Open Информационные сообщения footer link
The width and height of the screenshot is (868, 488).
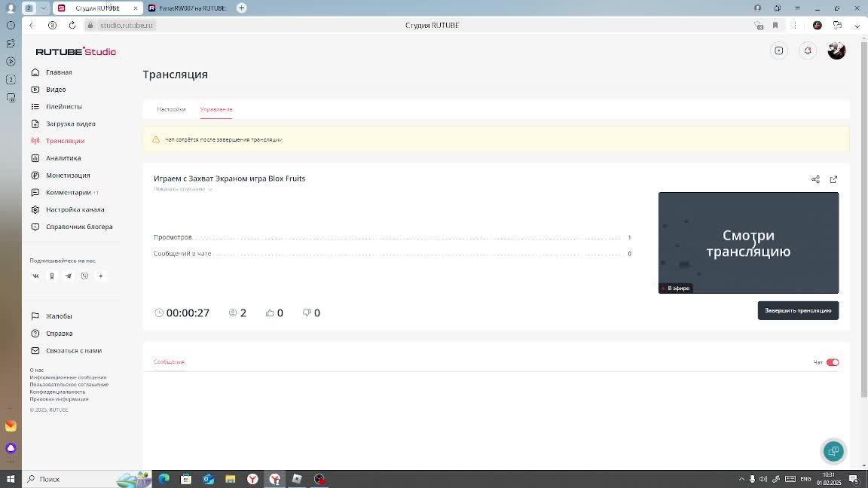pyautogui.click(x=68, y=377)
